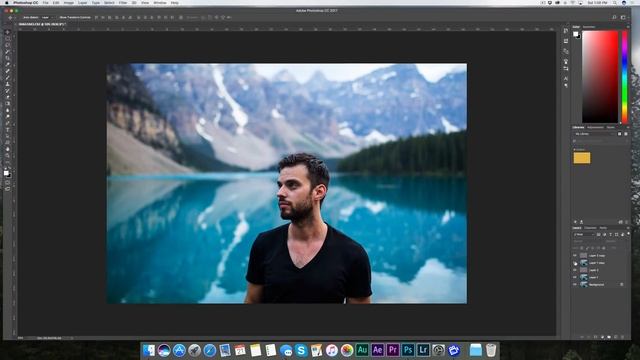The height and width of the screenshot is (360, 640).
Task: Select the Gradient tool
Action: (x=8, y=103)
